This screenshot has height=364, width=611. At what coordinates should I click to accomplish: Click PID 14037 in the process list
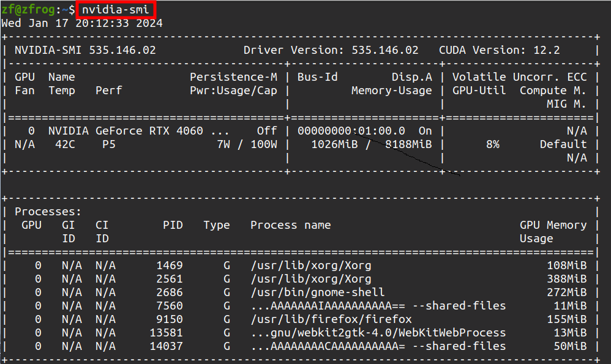(166, 346)
